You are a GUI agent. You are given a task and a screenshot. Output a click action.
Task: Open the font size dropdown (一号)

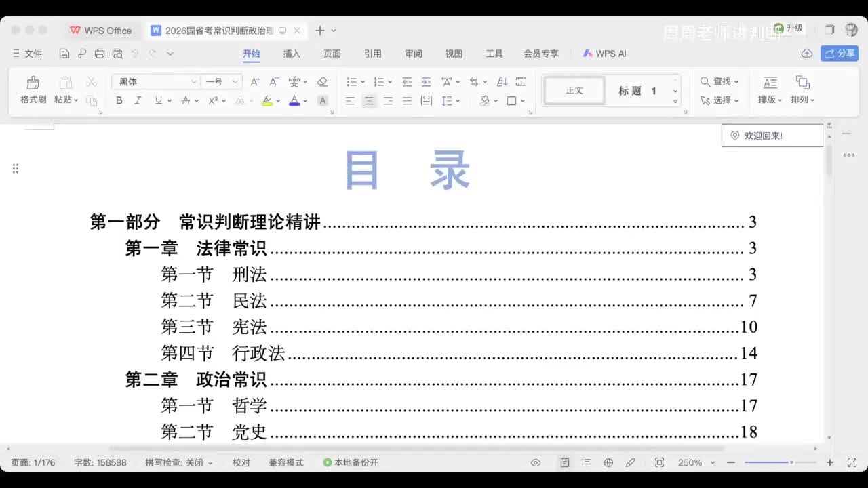pyautogui.click(x=235, y=81)
